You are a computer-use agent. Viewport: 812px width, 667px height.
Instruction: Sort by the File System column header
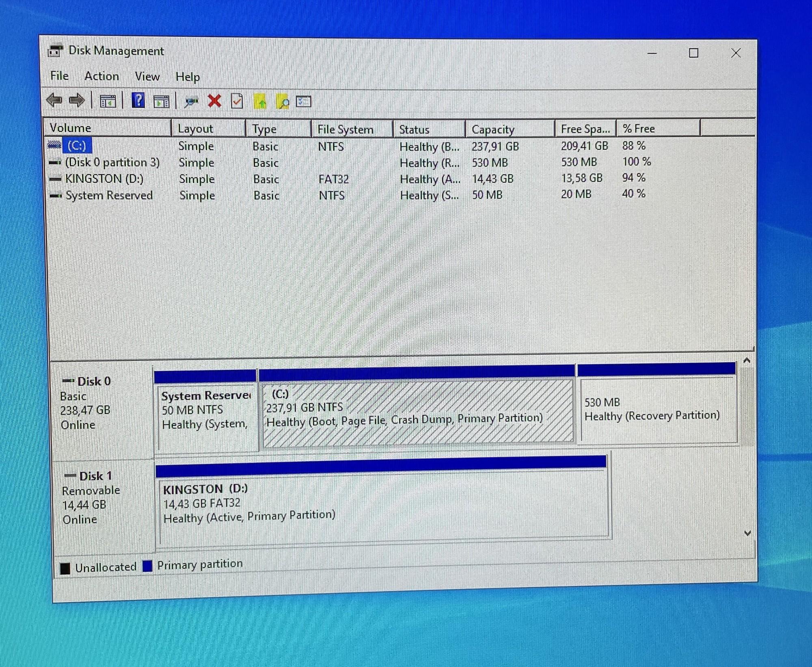pos(352,129)
